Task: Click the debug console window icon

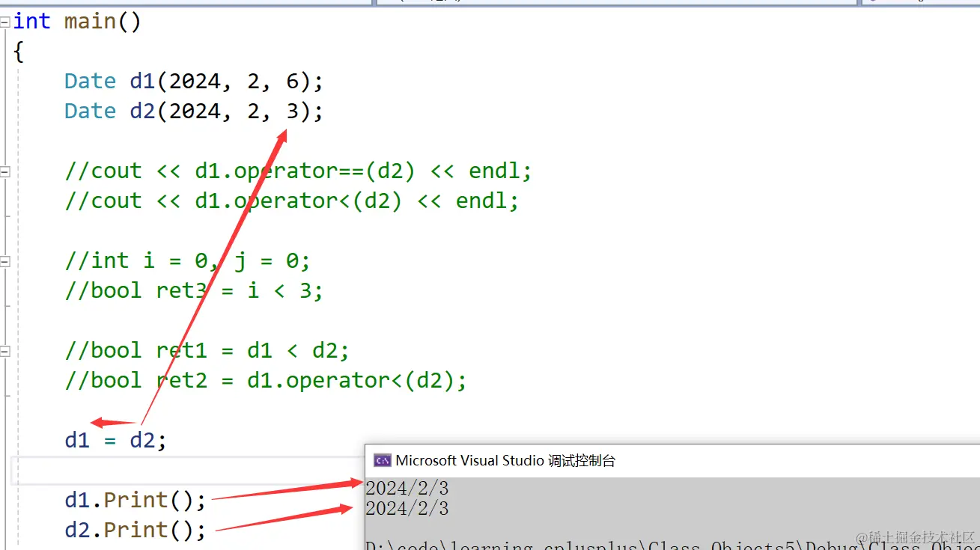Action: tap(382, 460)
